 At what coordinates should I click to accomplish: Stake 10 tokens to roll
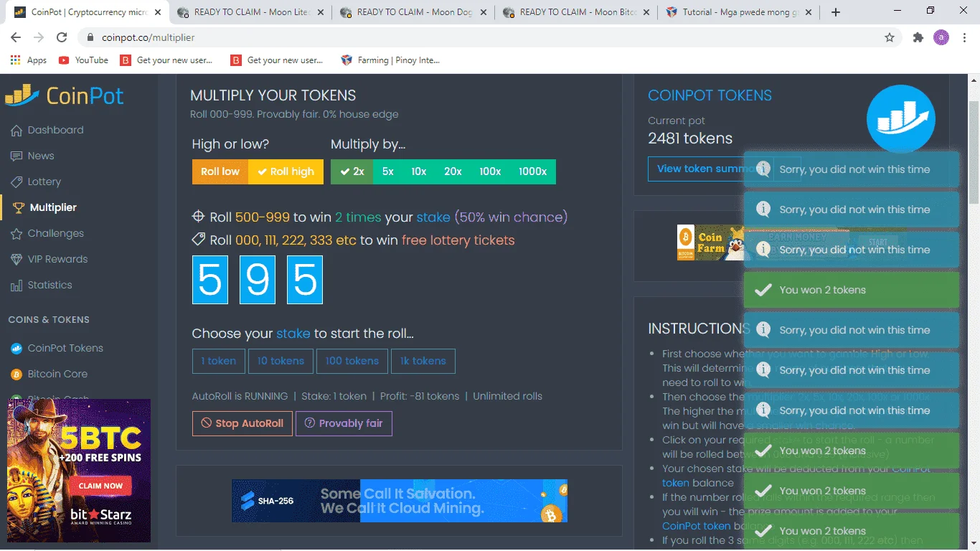281,361
